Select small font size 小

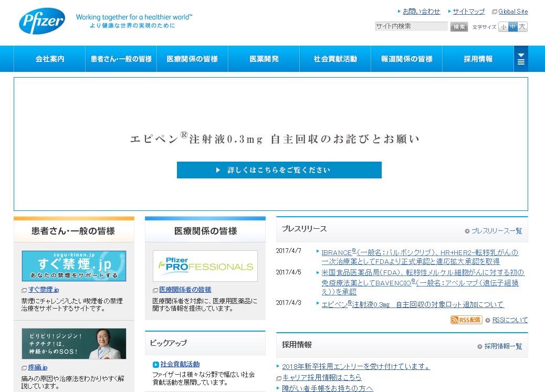coord(504,27)
